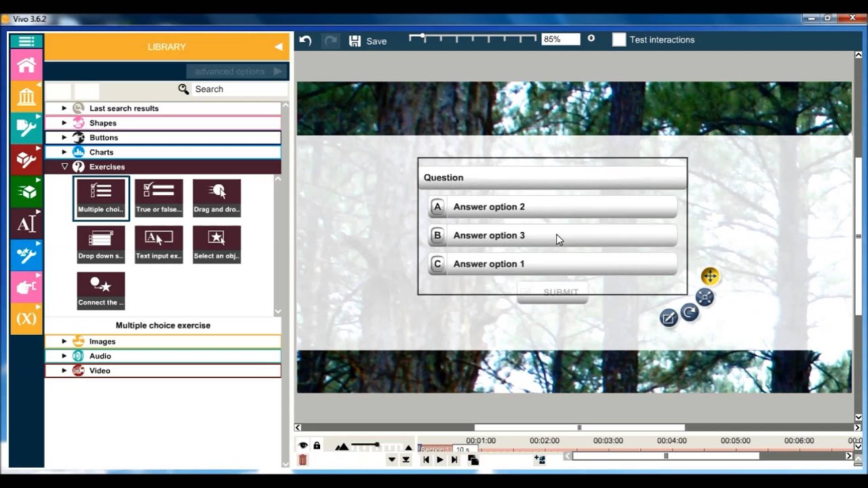868x488 pixels.
Task: Toggle the timeline lock icon
Action: [x=317, y=445]
